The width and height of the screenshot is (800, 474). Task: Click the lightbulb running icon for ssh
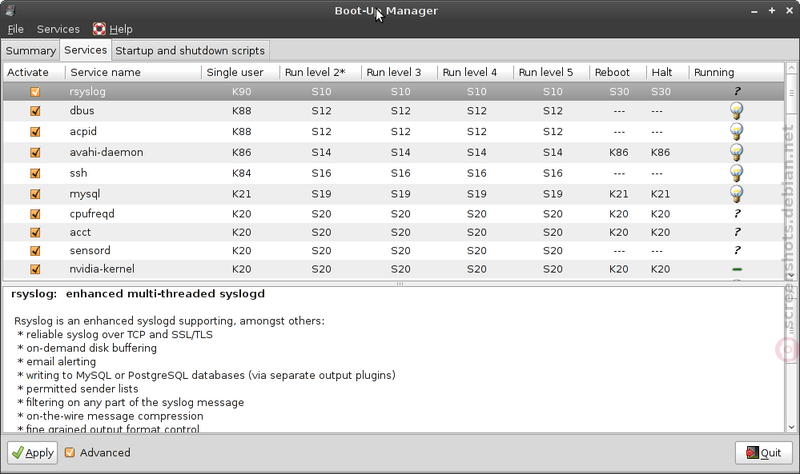(736, 173)
